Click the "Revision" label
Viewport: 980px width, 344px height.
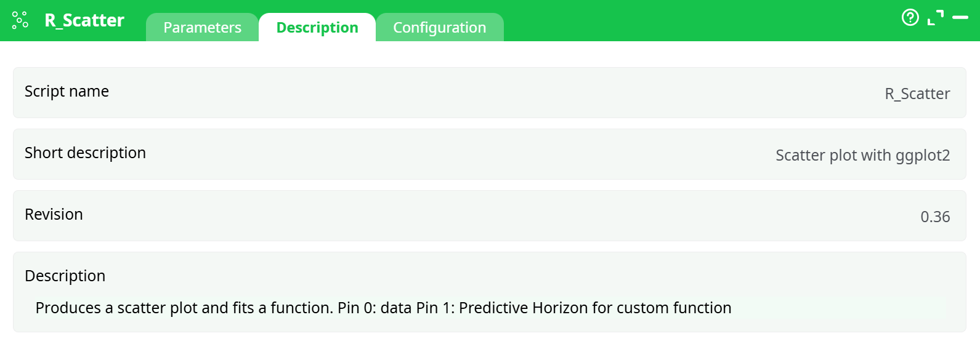54,215
